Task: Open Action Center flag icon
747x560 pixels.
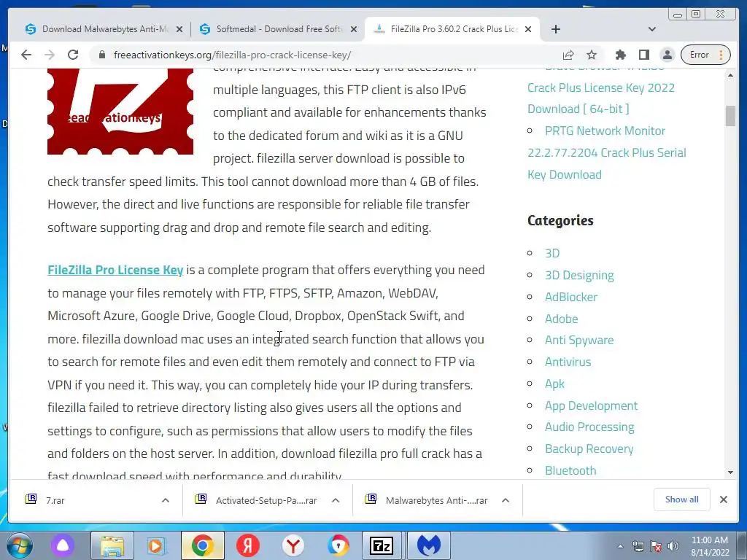Action: coord(656,546)
